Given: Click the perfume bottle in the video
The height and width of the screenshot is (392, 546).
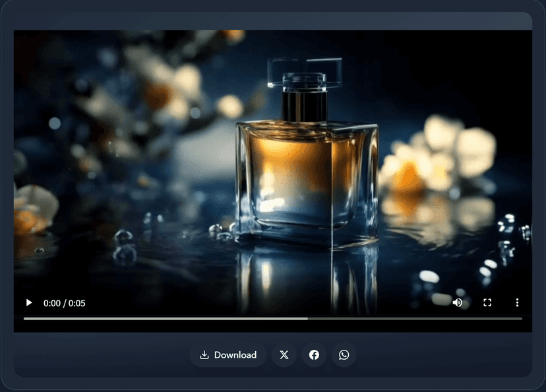Looking at the screenshot, I should coord(307,178).
